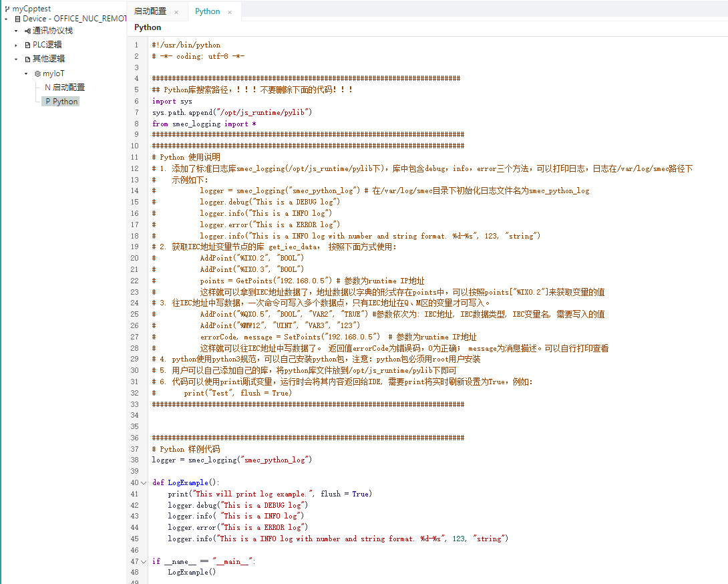Click line number 48 in the gutter
Image resolution: width=728 pixels, height=584 pixels.
click(135, 573)
